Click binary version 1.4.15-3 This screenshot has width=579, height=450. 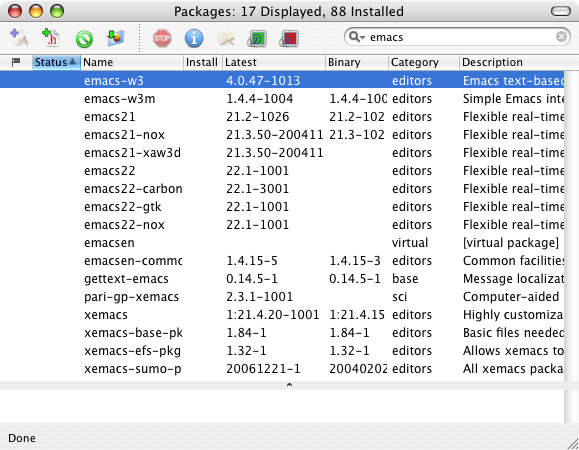(355, 261)
